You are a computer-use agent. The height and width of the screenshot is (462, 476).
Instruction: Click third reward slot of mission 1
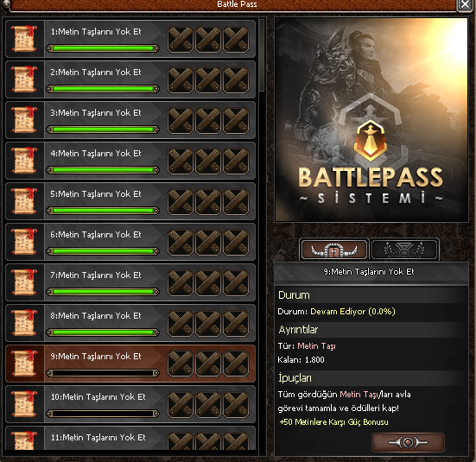[x=236, y=40]
